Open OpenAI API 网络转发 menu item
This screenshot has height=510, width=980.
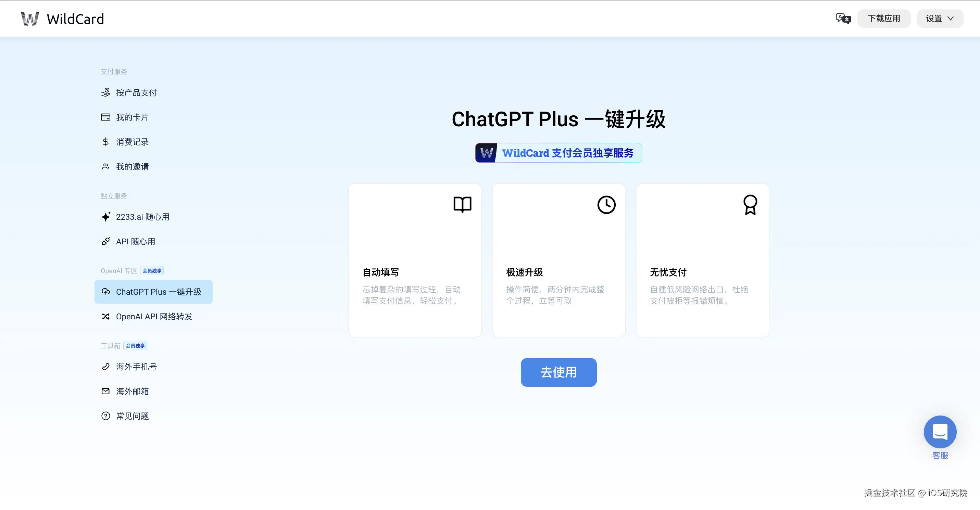click(x=154, y=316)
